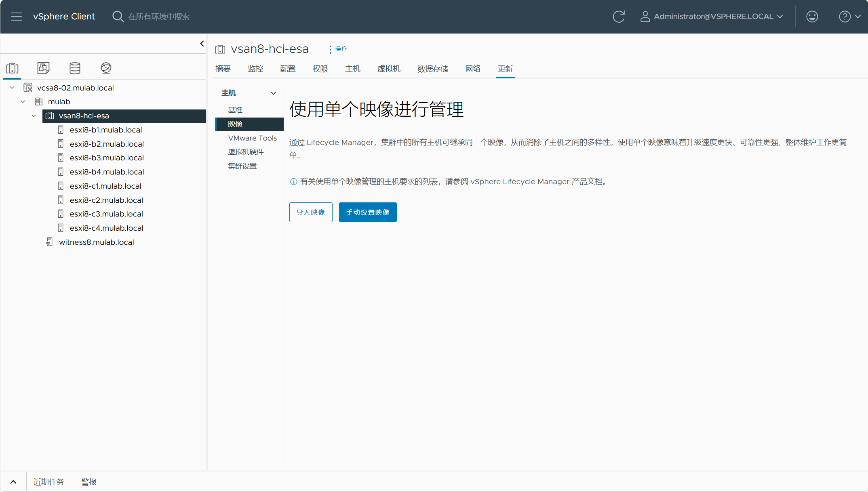Screen dimensions: 868x492
Task: Click the vSphere Client title
Action: 64,17
